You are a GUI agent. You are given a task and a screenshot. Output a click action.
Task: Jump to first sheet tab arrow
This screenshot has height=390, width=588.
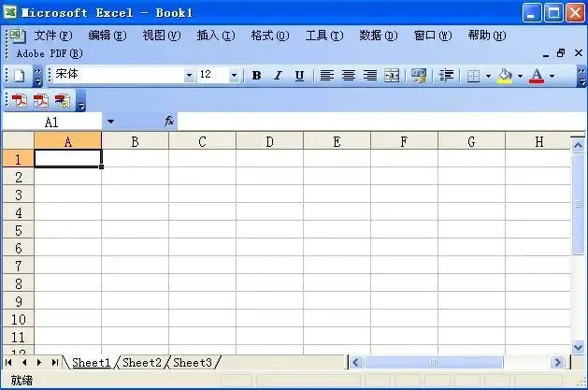(x=8, y=362)
